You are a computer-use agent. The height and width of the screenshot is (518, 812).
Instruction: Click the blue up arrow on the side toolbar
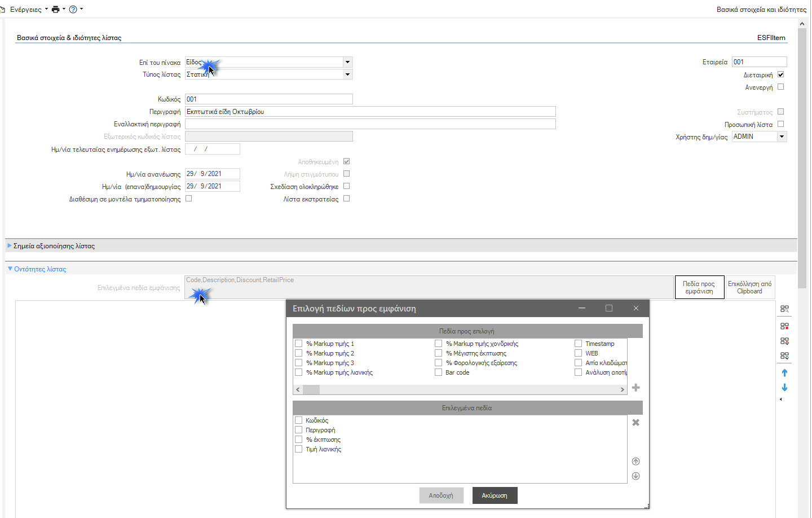pyautogui.click(x=784, y=373)
